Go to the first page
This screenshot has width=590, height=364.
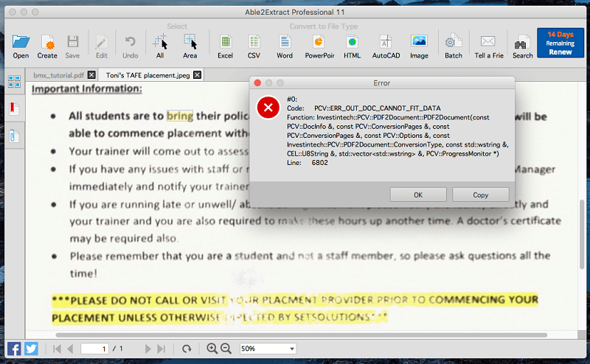[x=58, y=349]
